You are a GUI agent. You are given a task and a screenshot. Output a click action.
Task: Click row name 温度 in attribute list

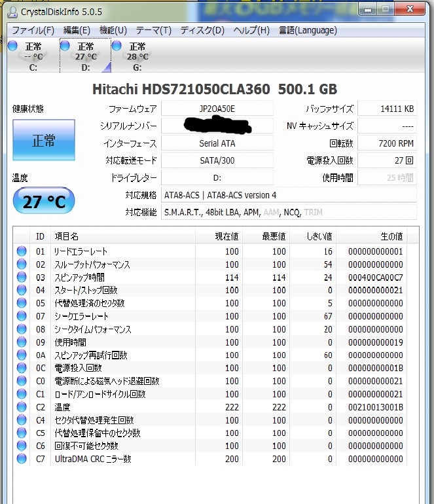coord(62,407)
